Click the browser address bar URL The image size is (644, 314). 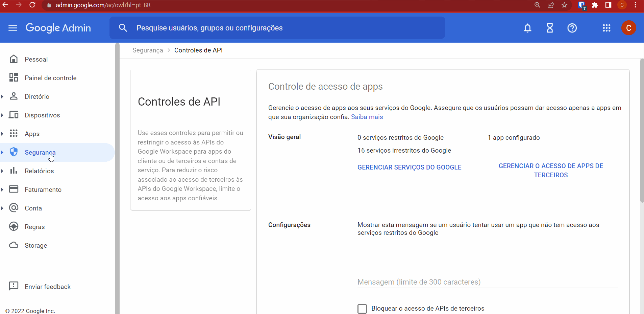103,5
